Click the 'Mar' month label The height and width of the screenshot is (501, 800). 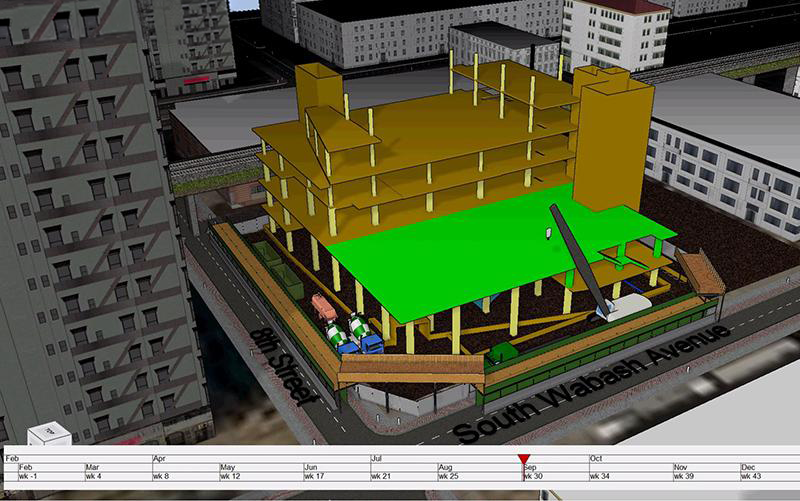[x=92, y=467]
